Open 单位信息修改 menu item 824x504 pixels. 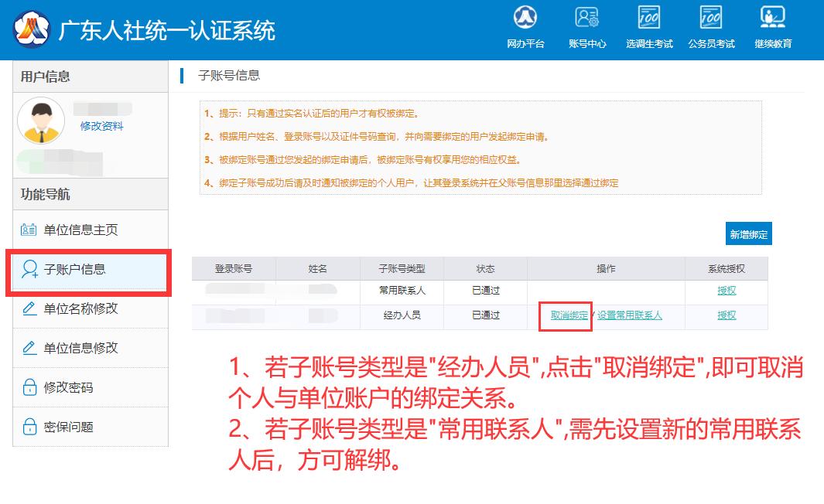click(x=80, y=349)
